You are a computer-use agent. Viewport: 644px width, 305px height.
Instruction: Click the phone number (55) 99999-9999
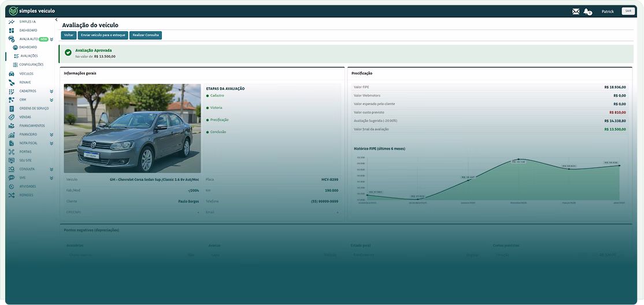[x=324, y=202]
